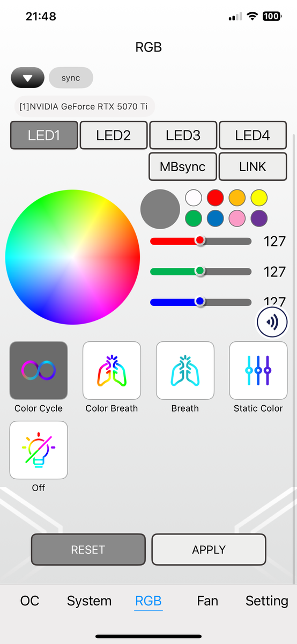Image resolution: width=297 pixels, height=644 pixels.
Task: Open NVIDIA GeForce RTX 5070 Ti selector
Action: (x=84, y=106)
